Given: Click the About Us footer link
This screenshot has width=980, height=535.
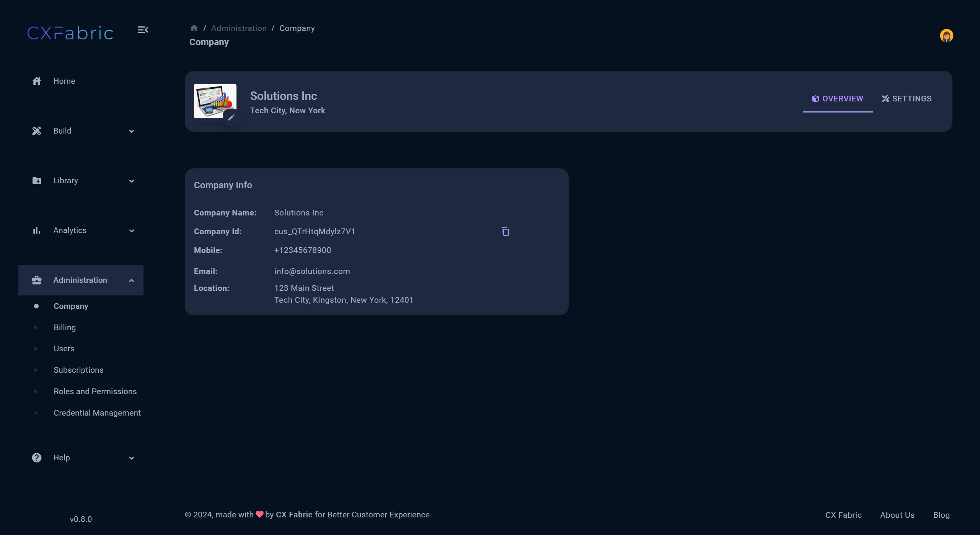Looking at the screenshot, I should pyautogui.click(x=897, y=515).
